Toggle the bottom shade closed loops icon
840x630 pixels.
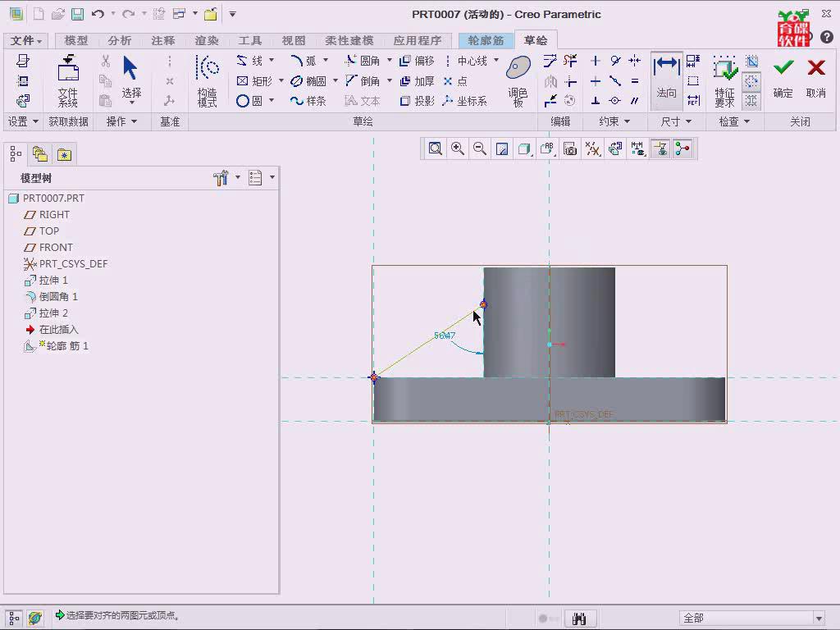(x=751, y=101)
